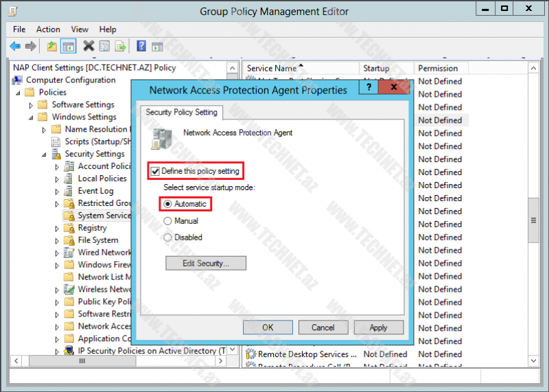Click the services list vertical scrollbar thumb
Viewport: 549px width, 392px height.
click(x=533, y=220)
